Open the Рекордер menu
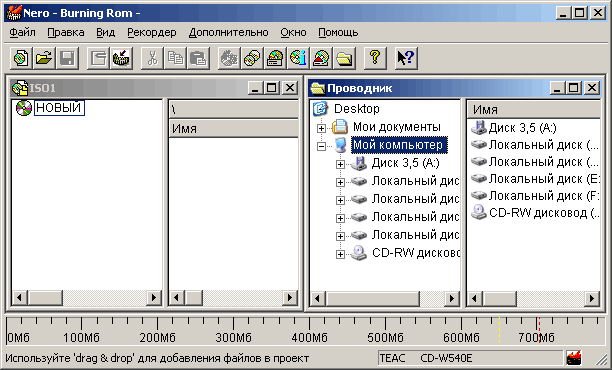The height and width of the screenshot is (370, 612). tap(152, 32)
